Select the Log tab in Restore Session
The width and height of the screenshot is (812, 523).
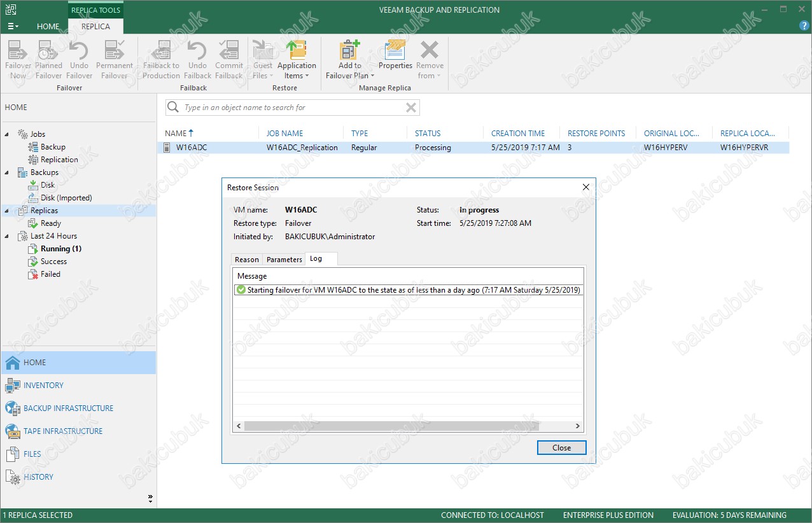coord(321,259)
